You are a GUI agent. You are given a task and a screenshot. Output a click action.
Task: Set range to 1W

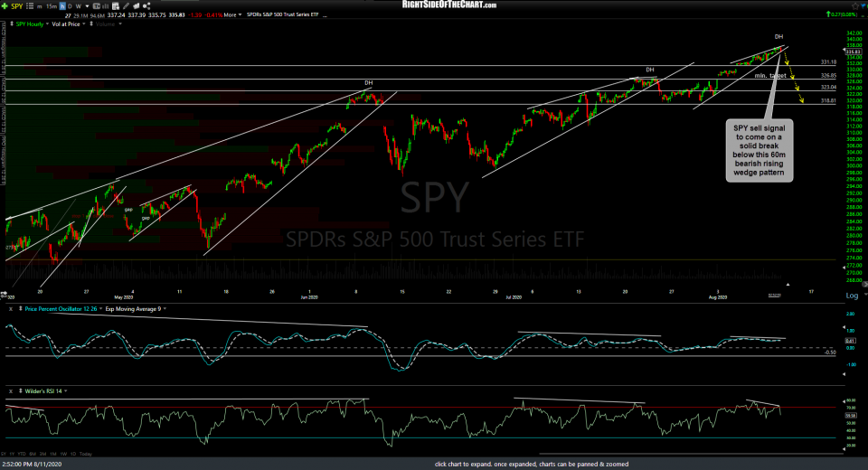(x=63, y=454)
